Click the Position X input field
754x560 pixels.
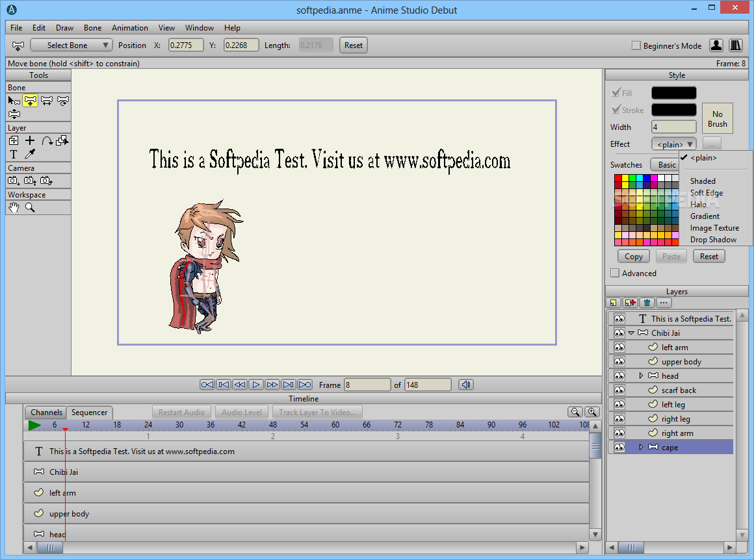coord(186,45)
